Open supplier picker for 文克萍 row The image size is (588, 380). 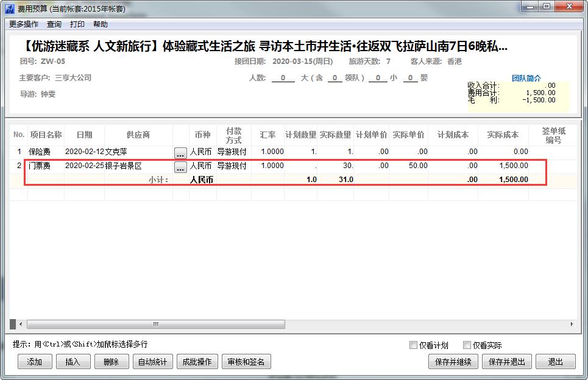click(x=180, y=153)
